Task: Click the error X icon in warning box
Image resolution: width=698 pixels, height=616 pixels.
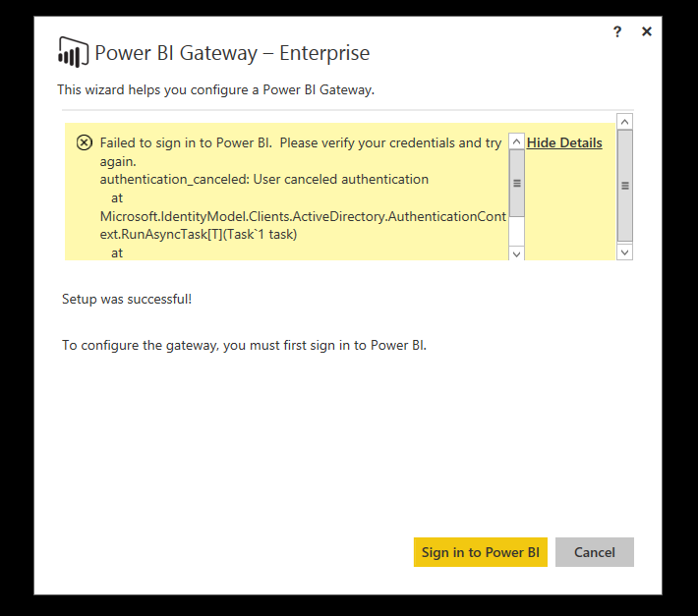Action: [x=85, y=142]
